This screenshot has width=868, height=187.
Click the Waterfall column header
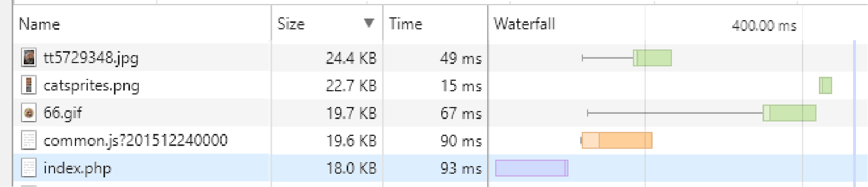click(x=524, y=24)
